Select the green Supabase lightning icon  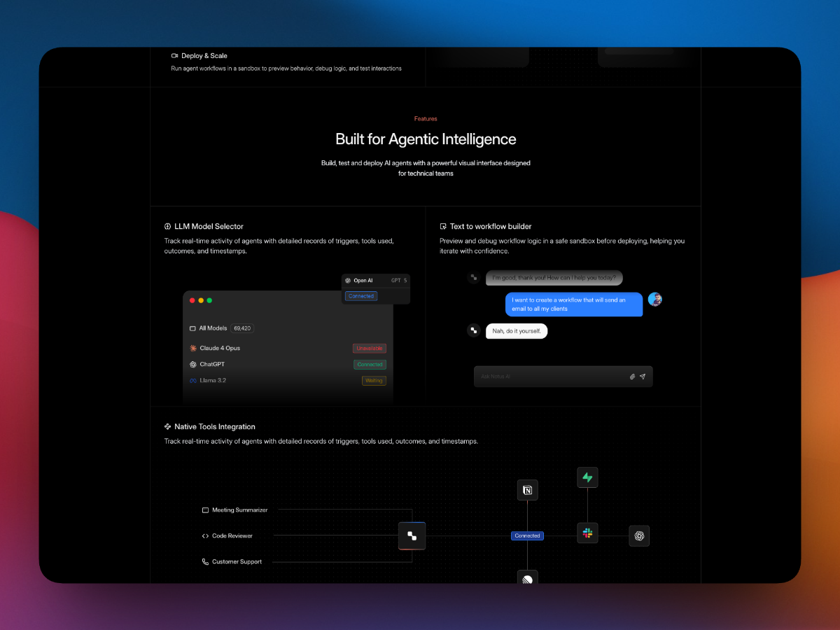pyautogui.click(x=587, y=477)
